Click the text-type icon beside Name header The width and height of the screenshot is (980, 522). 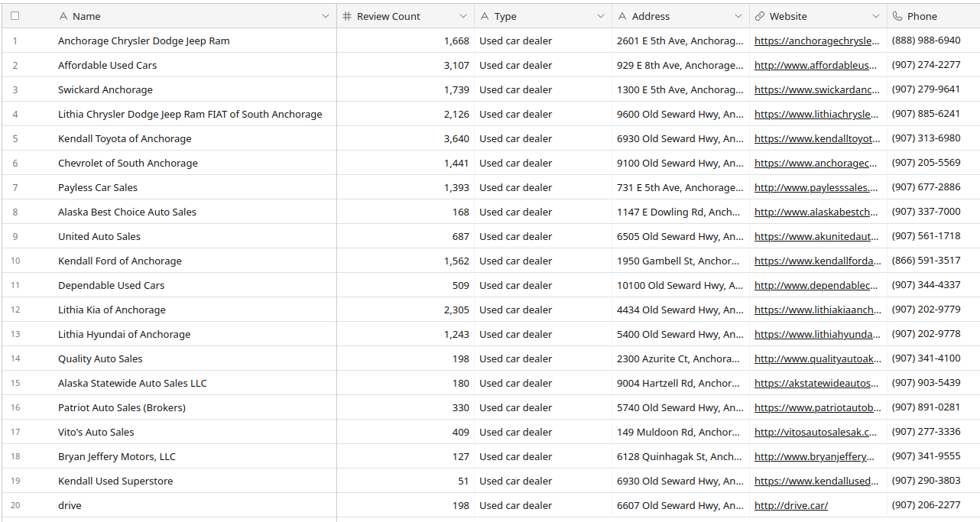pos(63,16)
